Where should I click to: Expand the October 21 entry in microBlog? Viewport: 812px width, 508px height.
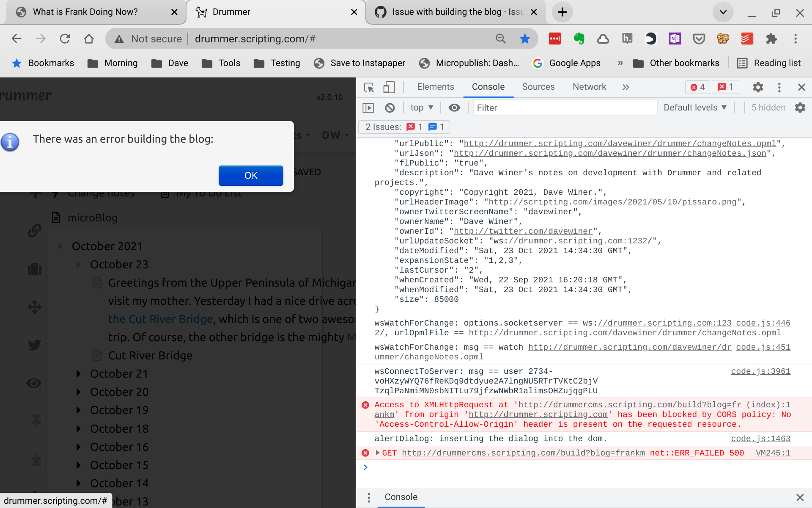[78, 374]
